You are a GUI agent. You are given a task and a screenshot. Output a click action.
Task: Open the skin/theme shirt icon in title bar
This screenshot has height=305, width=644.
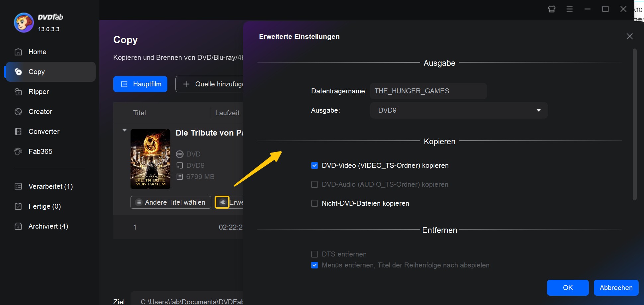551,9
